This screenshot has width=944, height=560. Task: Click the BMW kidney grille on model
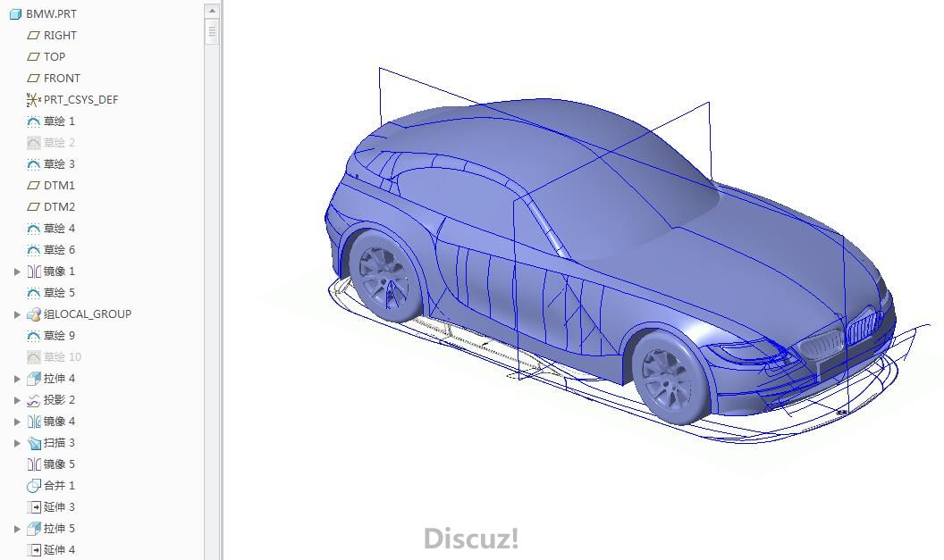click(838, 336)
